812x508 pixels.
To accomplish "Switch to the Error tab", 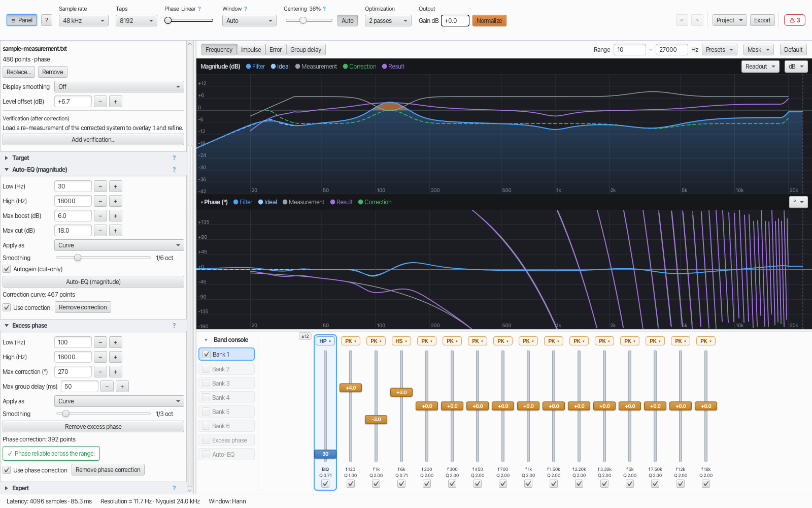I will click(276, 50).
